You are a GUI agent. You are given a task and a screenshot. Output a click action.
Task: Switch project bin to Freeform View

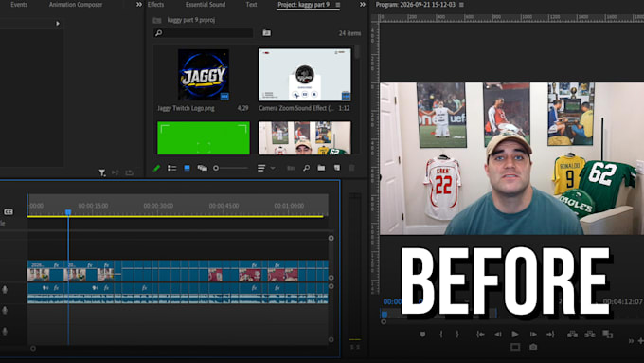[x=202, y=168]
